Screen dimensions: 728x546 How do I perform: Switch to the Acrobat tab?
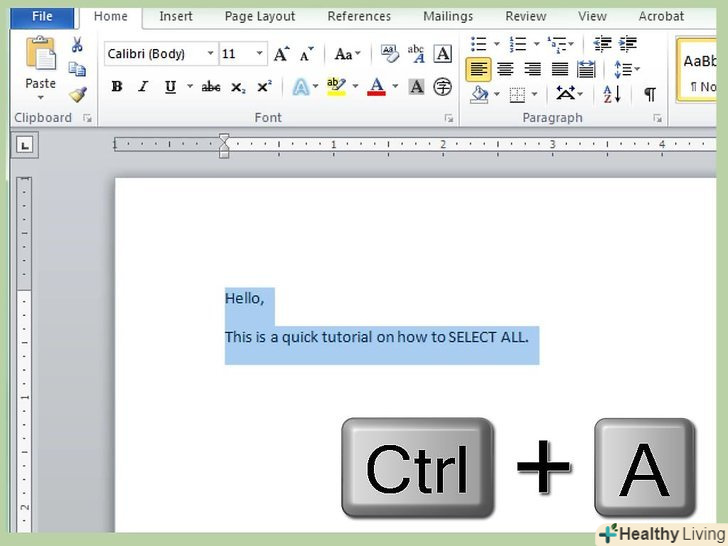coord(661,17)
